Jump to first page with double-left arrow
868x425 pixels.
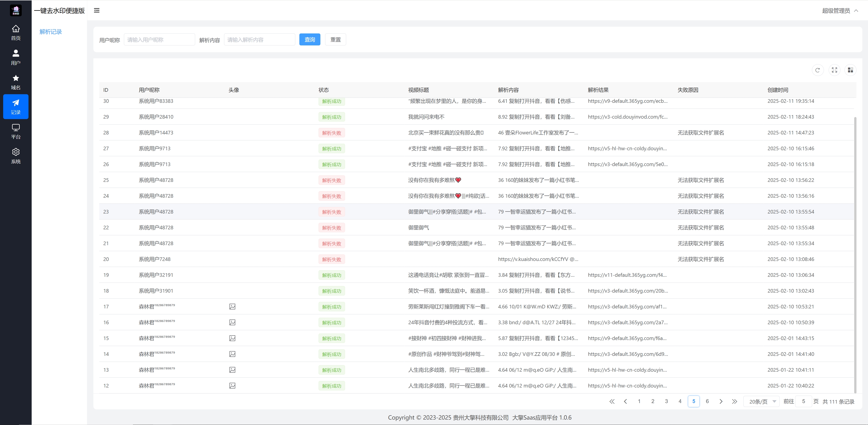[x=612, y=402]
